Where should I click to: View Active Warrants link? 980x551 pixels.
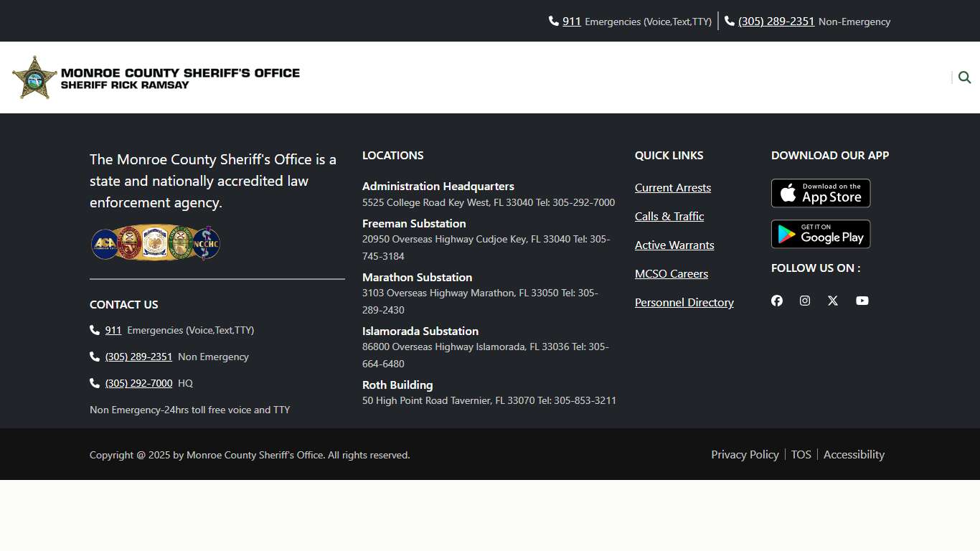[x=674, y=245]
